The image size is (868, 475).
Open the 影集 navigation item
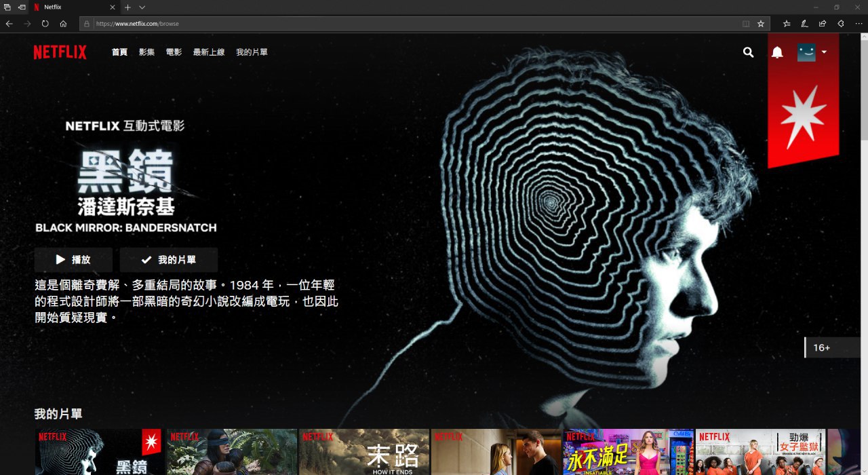tap(146, 52)
